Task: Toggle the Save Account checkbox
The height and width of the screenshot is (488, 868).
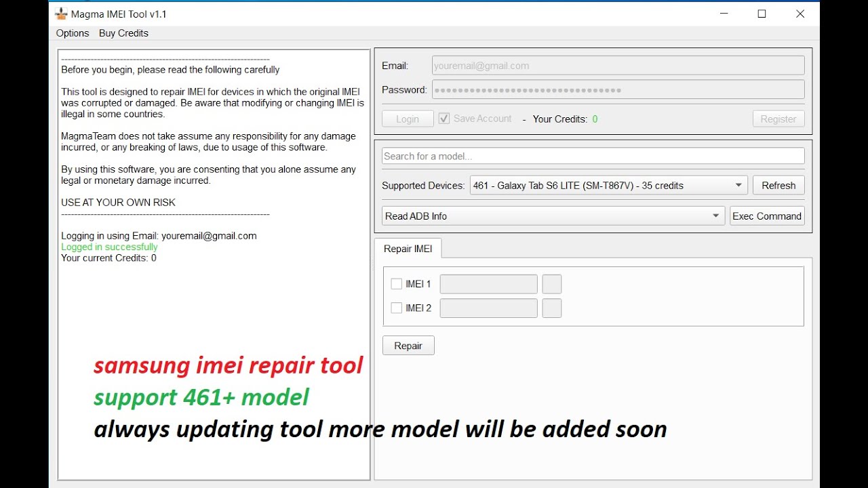Action: coord(444,119)
